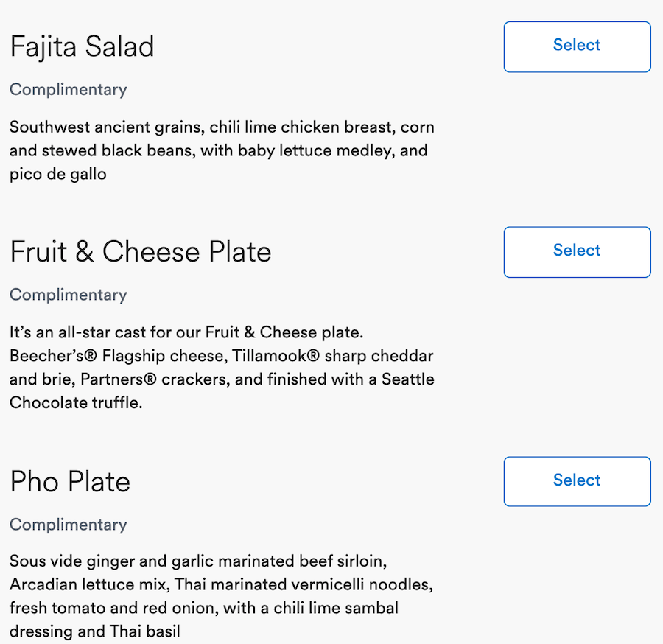Click Complimentary label under Fajita Salad
This screenshot has width=663, height=644.
point(68,90)
